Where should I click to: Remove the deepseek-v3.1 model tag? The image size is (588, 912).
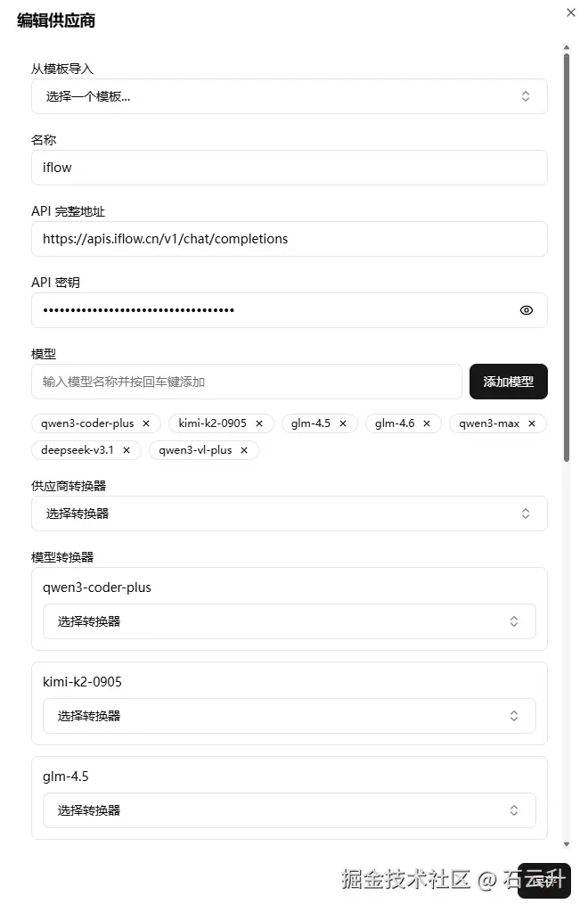tap(127, 450)
